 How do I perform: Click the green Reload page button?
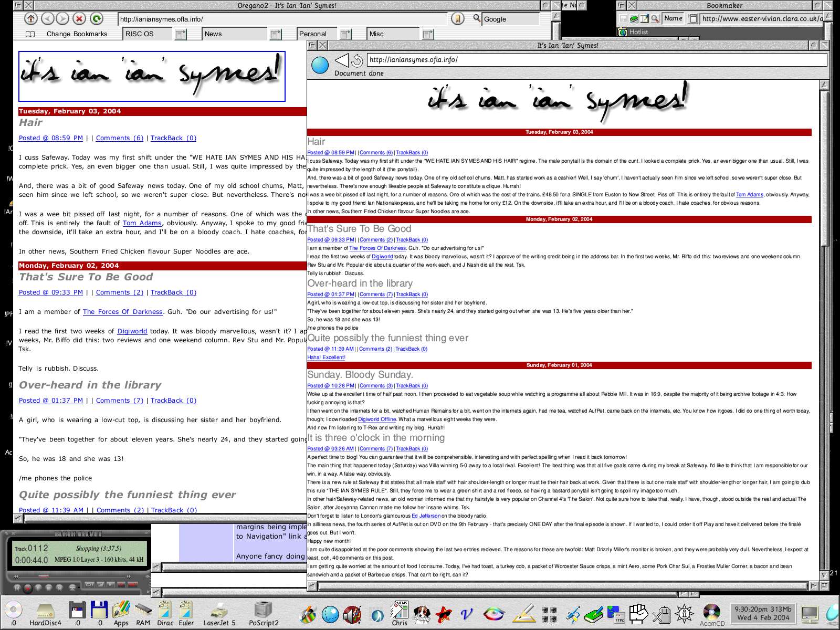96,19
